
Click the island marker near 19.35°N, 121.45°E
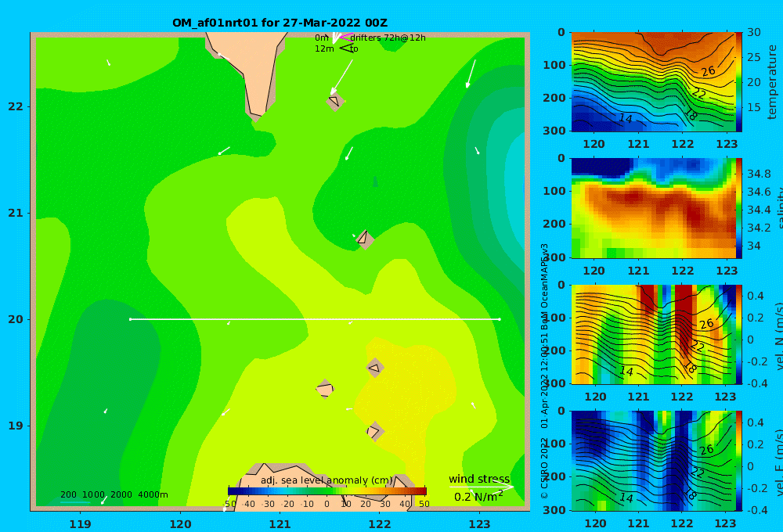coord(325,389)
